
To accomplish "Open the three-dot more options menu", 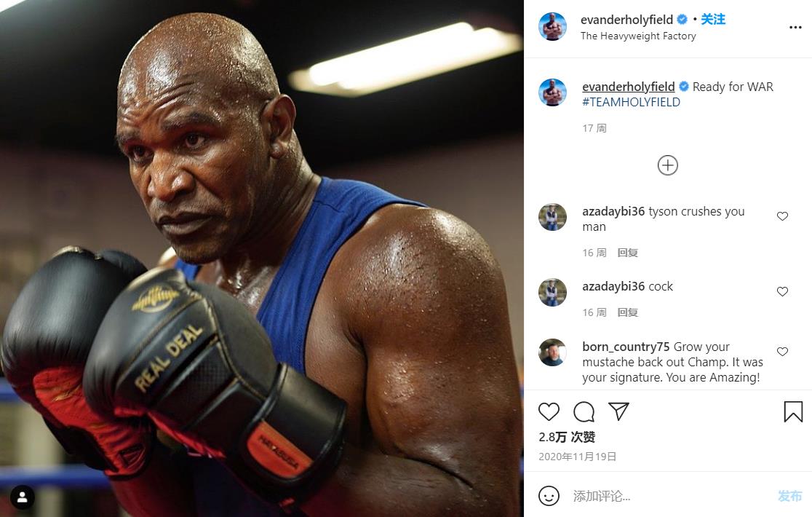I will pos(795,27).
